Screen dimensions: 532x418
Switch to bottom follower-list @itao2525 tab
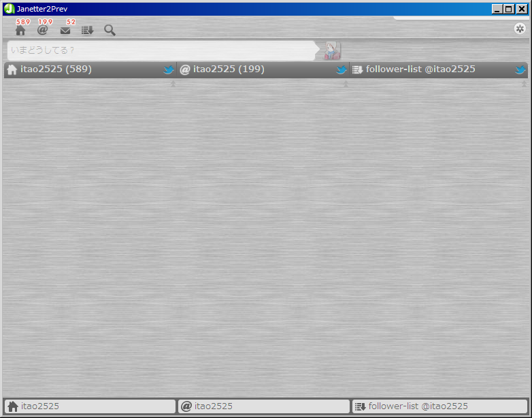439,406
